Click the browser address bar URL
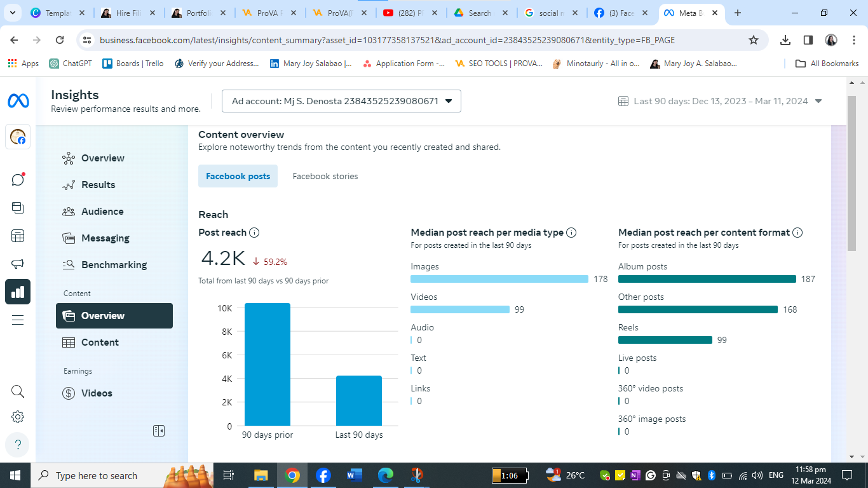 pyautogui.click(x=387, y=40)
